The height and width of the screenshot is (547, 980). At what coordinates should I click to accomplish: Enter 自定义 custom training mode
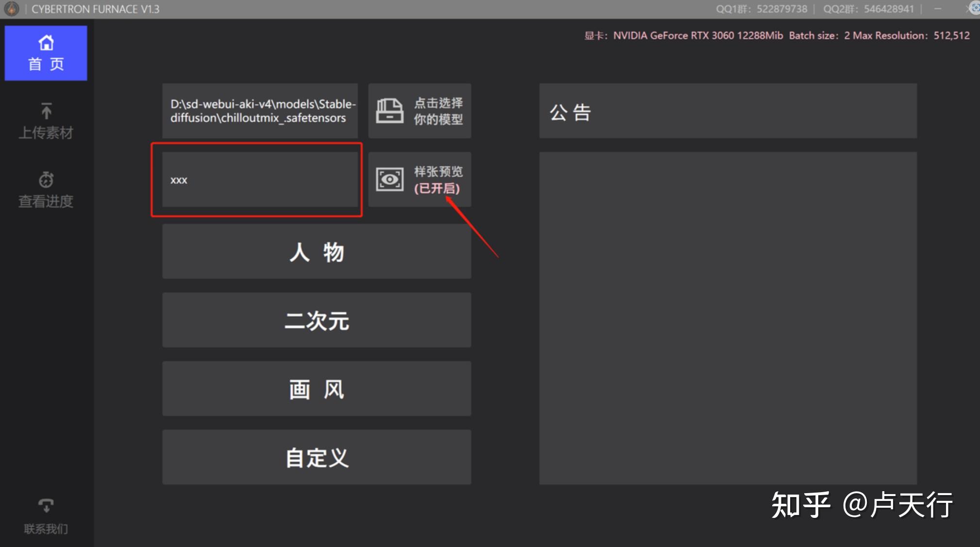coord(316,457)
